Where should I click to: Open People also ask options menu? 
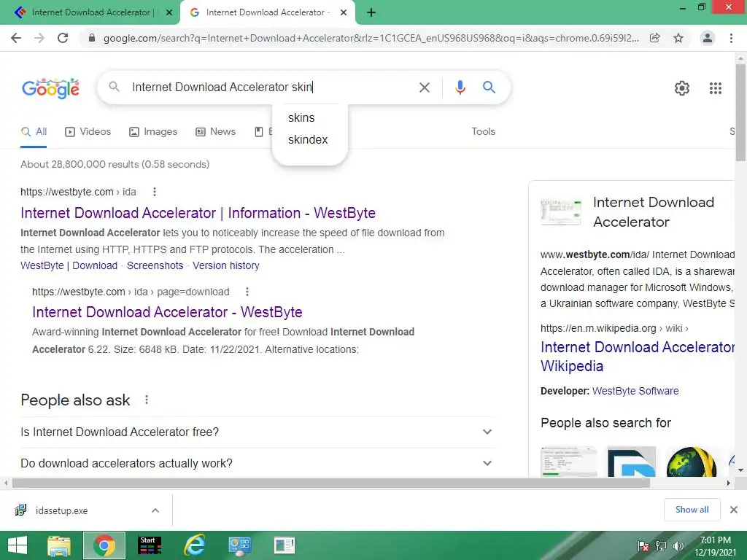coord(147,400)
